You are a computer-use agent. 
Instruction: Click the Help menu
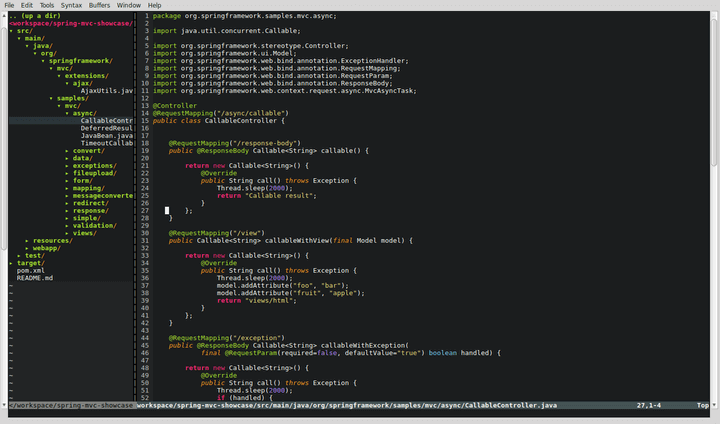pyautogui.click(x=155, y=5)
